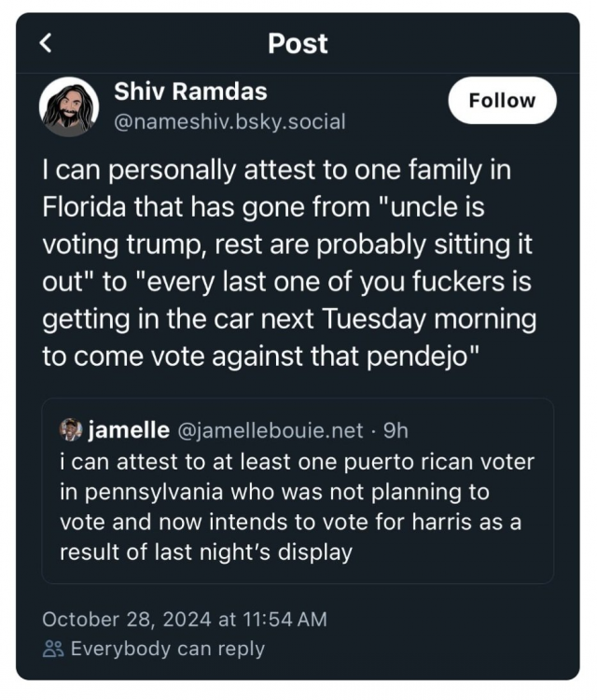Screen dimensions: 597x700
Task: Click "in pennsylvania who was not planning to"
Action: (x=274, y=492)
